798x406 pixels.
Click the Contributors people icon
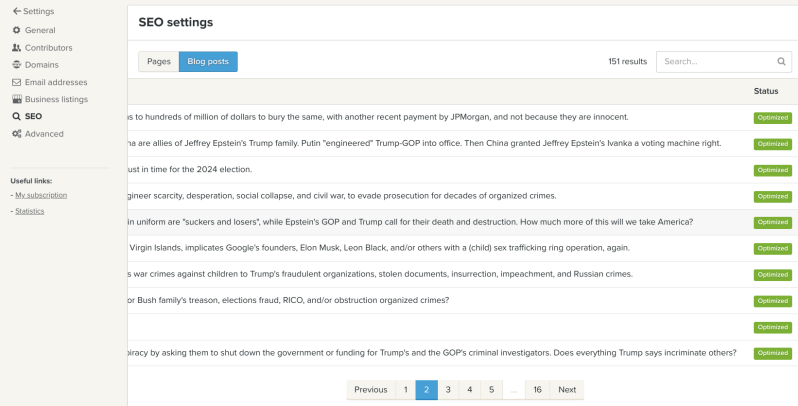tap(16, 47)
